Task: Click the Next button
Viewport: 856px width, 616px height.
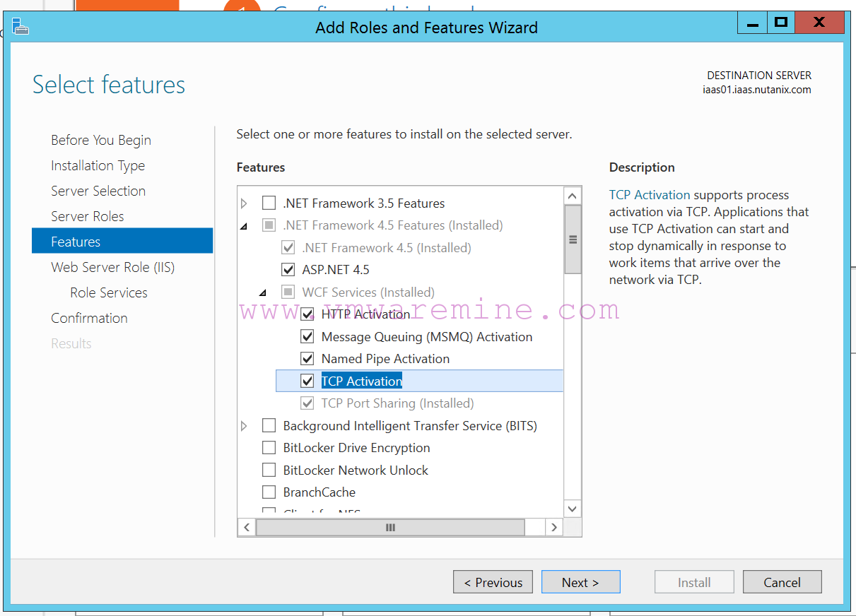Action: pyautogui.click(x=581, y=582)
